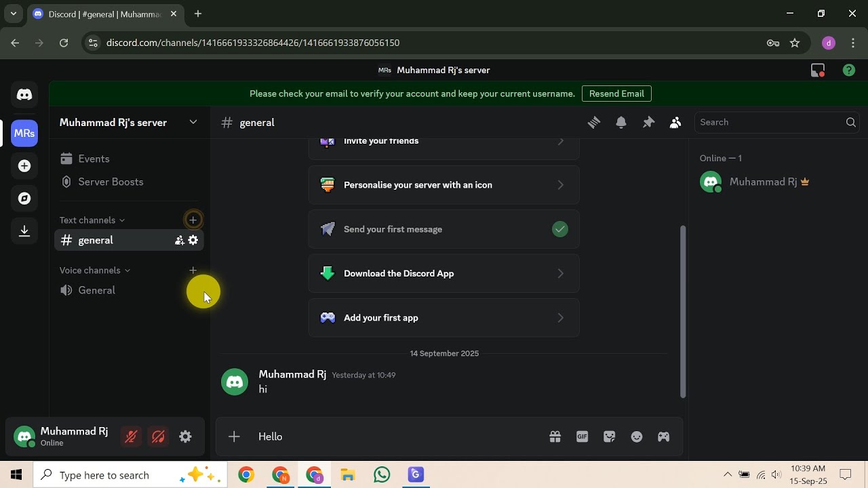Toggle microphone mute button
Image resolution: width=868 pixels, height=488 pixels.
click(x=131, y=436)
